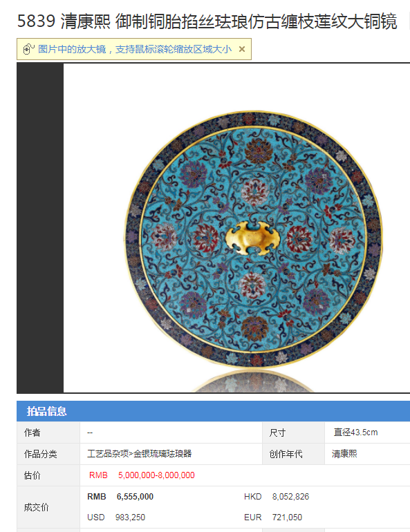Image resolution: width=410 pixels, height=532 pixels.
Task: Click the RMB 6,555,000 hammer price
Action: coord(120,496)
